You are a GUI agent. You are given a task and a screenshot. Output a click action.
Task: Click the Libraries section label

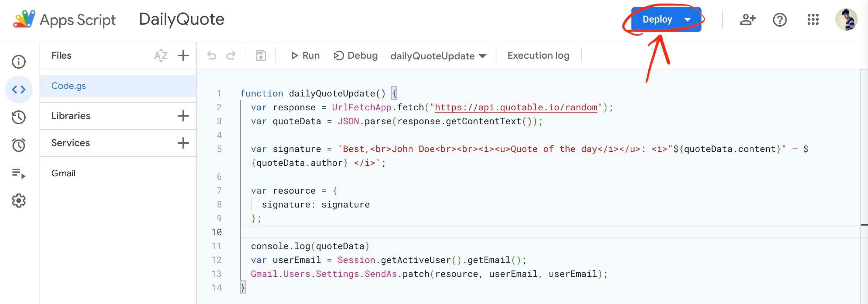71,116
